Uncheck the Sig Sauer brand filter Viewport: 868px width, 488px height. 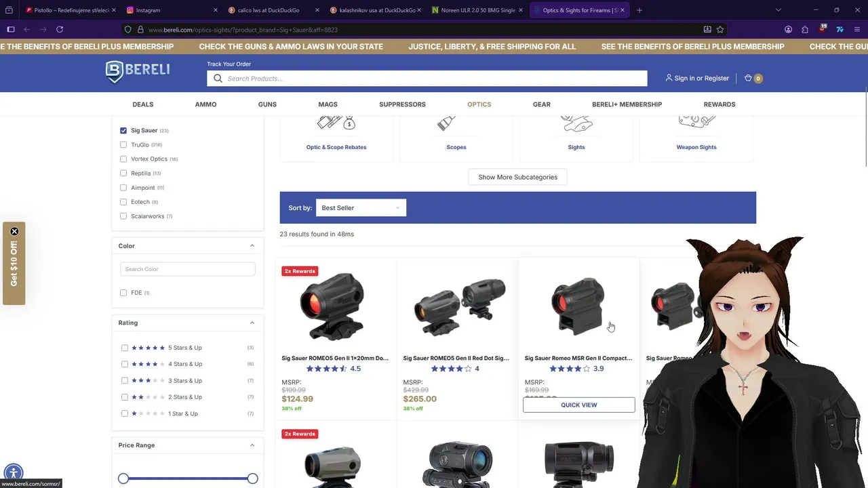tap(123, 130)
